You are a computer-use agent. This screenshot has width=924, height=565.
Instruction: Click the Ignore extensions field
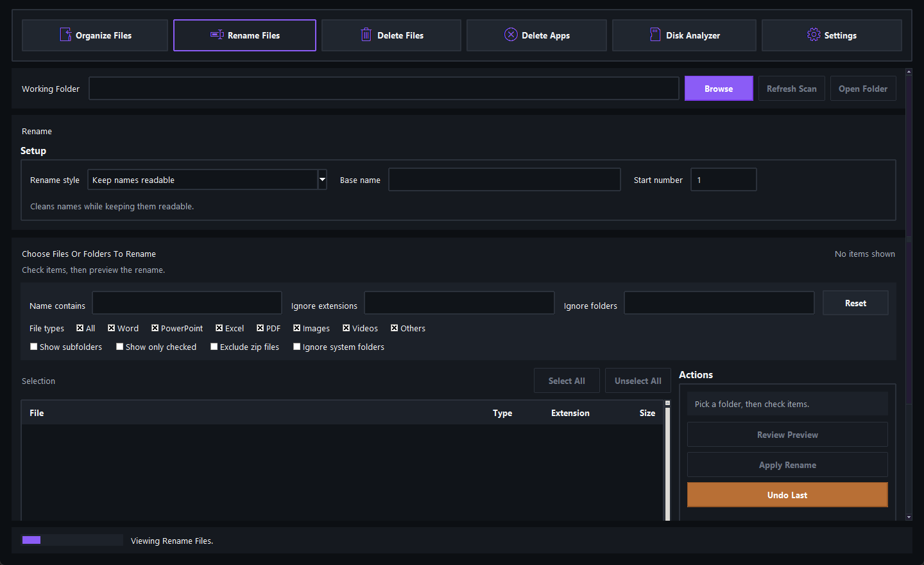pyautogui.click(x=459, y=303)
